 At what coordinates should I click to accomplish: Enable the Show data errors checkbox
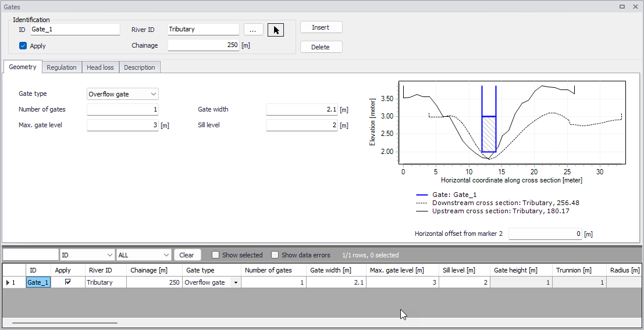point(275,255)
